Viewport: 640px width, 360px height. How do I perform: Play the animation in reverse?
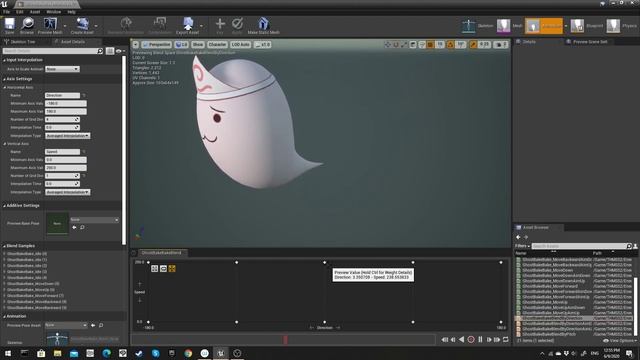pyautogui.click(x=462, y=339)
